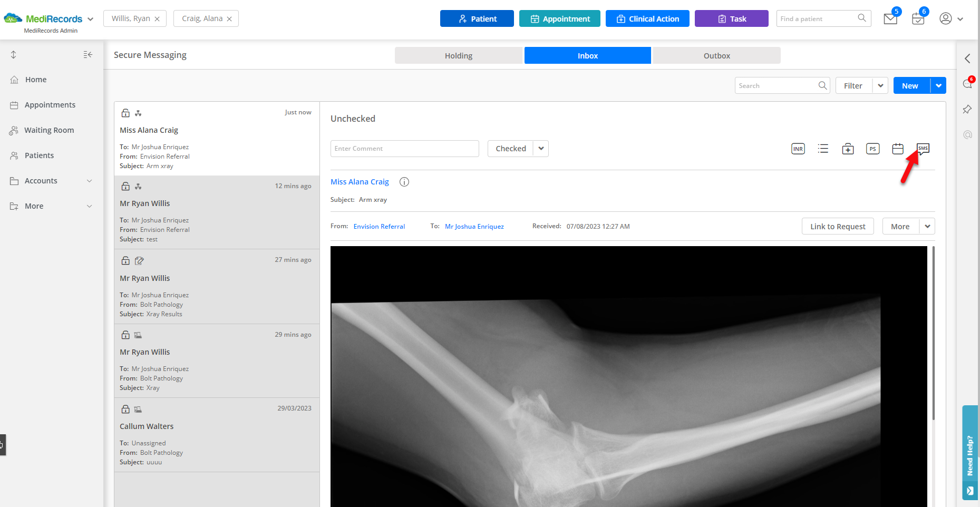Open the MediRecords logo dropdown arrow
980x507 pixels.
[x=90, y=19]
